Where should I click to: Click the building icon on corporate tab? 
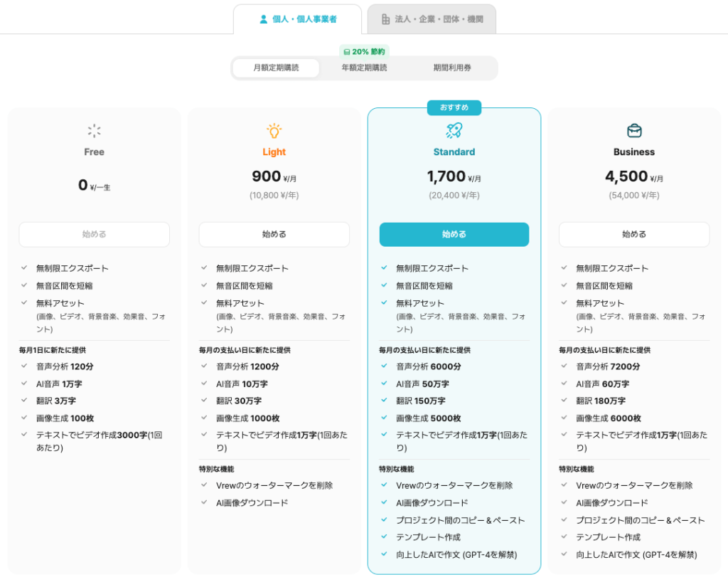[x=385, y=19]
